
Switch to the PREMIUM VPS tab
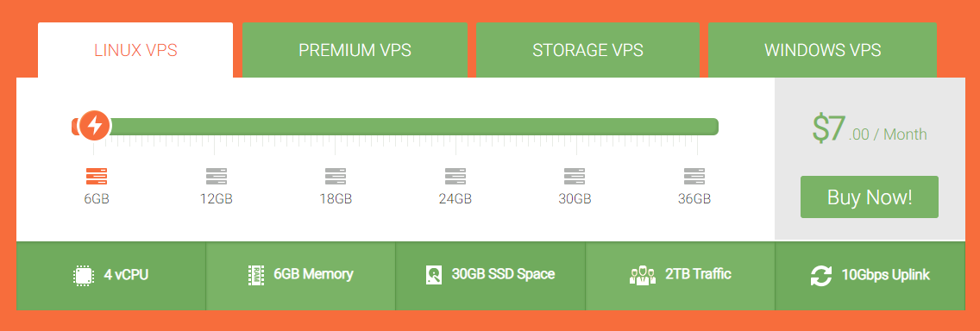355,50
